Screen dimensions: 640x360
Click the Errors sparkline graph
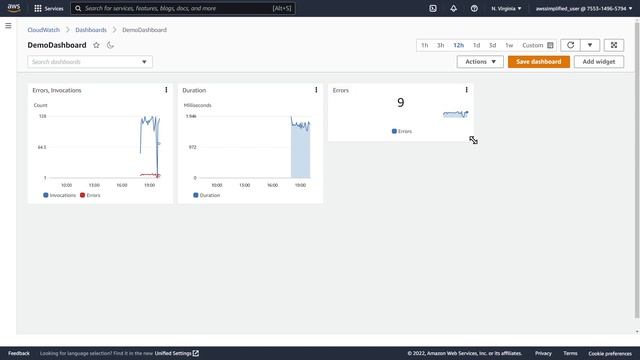coord(456,114)
